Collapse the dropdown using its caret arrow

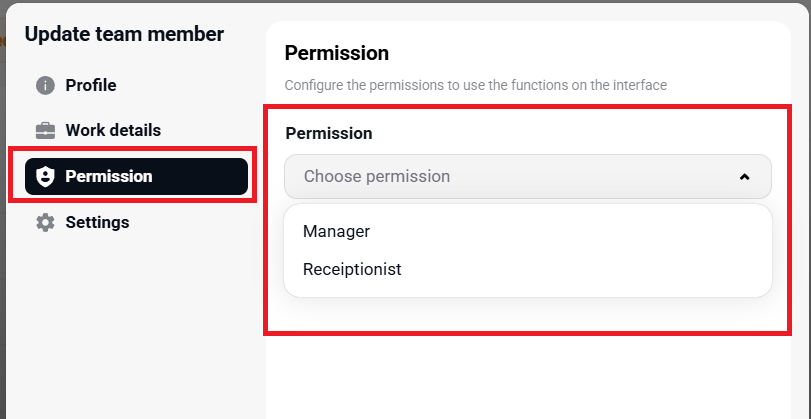(x=744, y=177)
